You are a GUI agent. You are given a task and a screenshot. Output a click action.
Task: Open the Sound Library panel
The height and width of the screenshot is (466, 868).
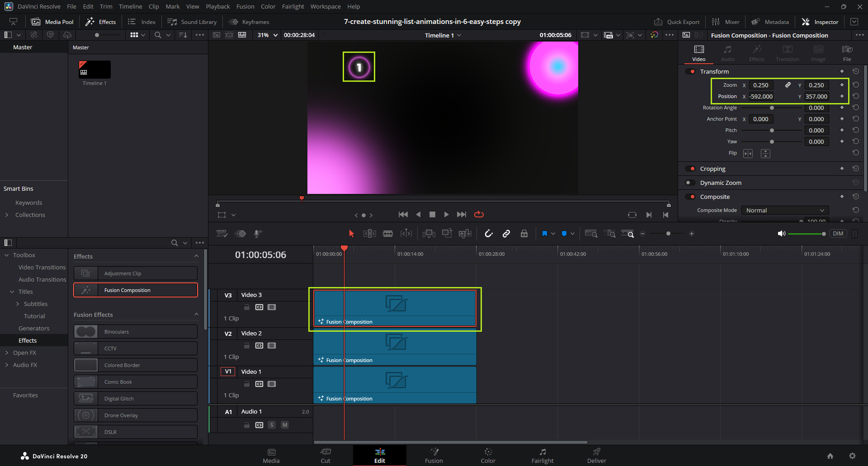click(192, 22)
